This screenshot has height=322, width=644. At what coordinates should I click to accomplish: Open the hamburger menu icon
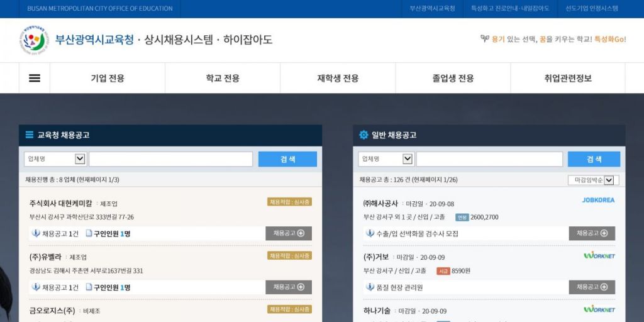pos(35,79)
